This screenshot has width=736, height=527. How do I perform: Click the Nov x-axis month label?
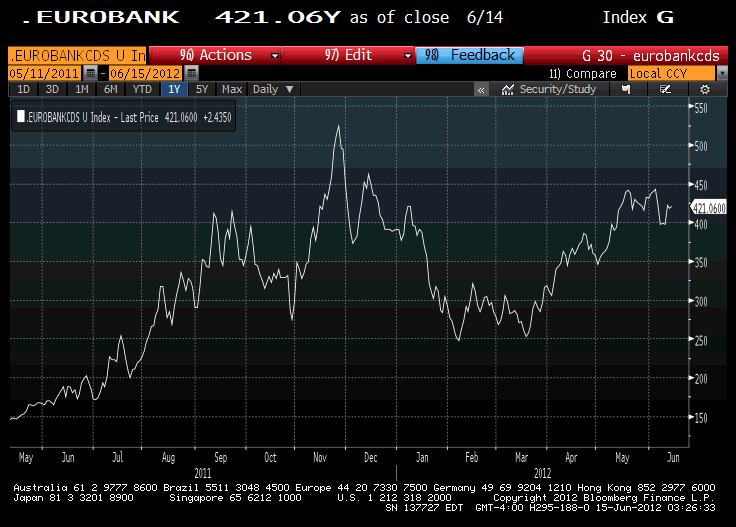tap(320, 457)
